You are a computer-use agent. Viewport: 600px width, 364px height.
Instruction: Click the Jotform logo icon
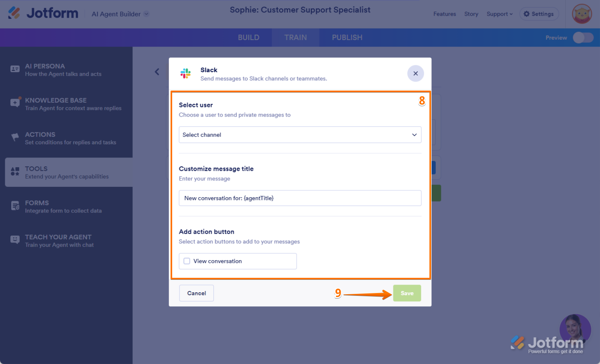14,13
